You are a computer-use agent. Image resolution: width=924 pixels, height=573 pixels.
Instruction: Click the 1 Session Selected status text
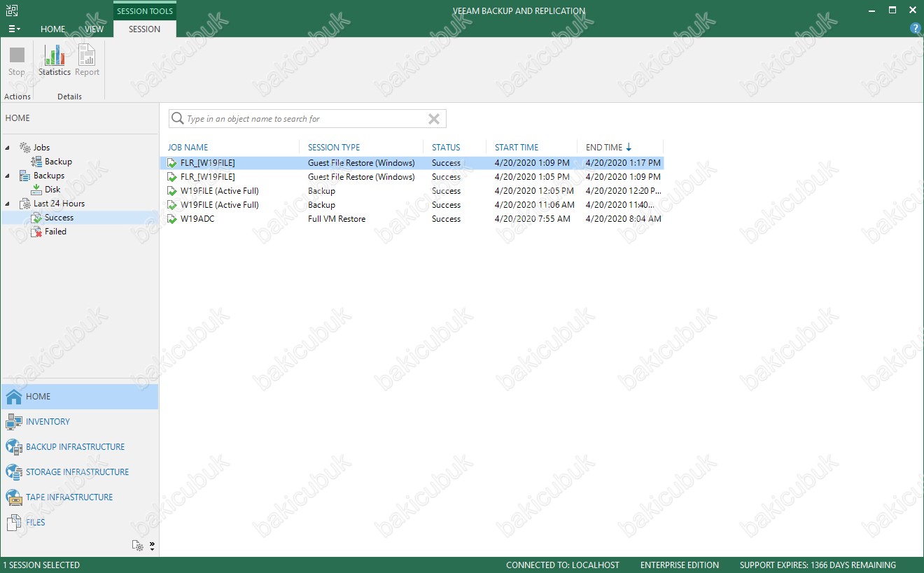(x=41, y=565)
